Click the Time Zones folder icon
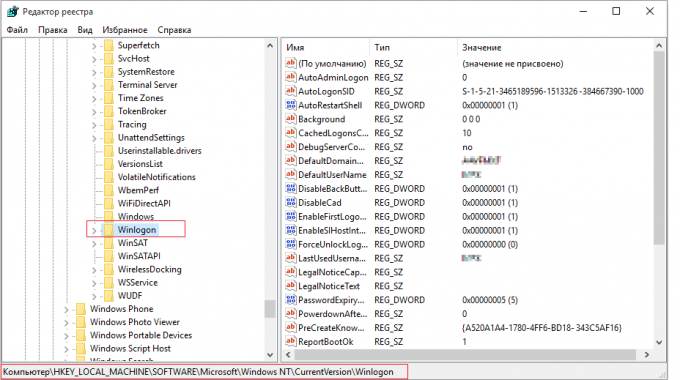This screenshot has height=380, width=680. click(109, 98)
